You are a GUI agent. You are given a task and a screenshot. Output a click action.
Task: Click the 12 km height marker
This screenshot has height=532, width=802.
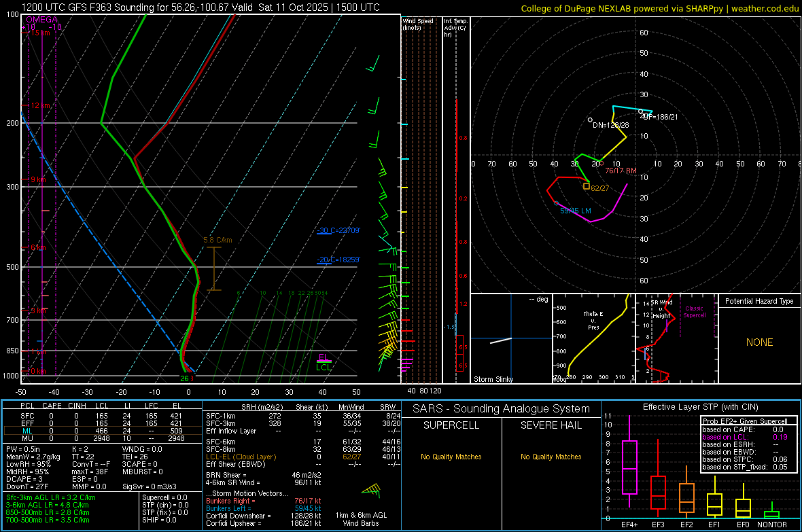pyautogui.click(x=41, y=105)
